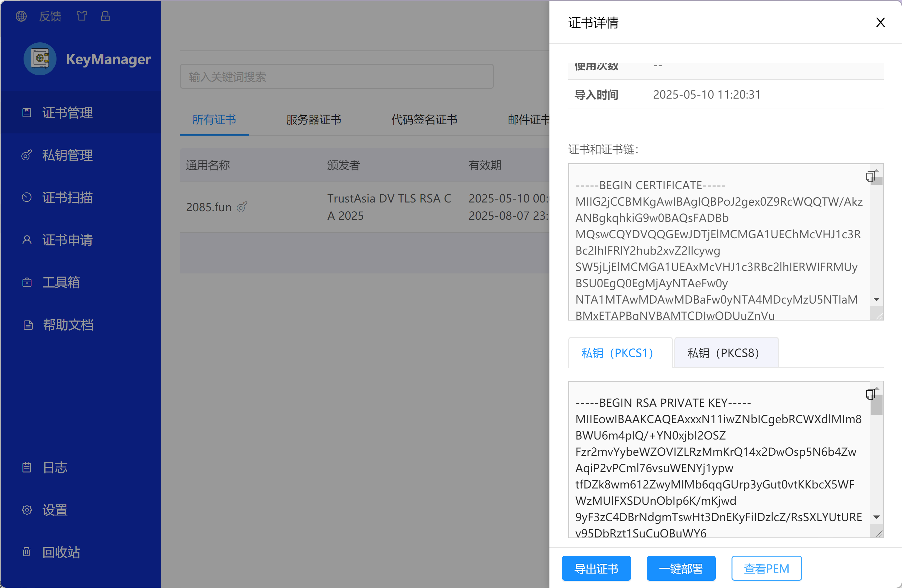
Task: Click the lock icon in sidebar header
Action: tap(105, 16)
